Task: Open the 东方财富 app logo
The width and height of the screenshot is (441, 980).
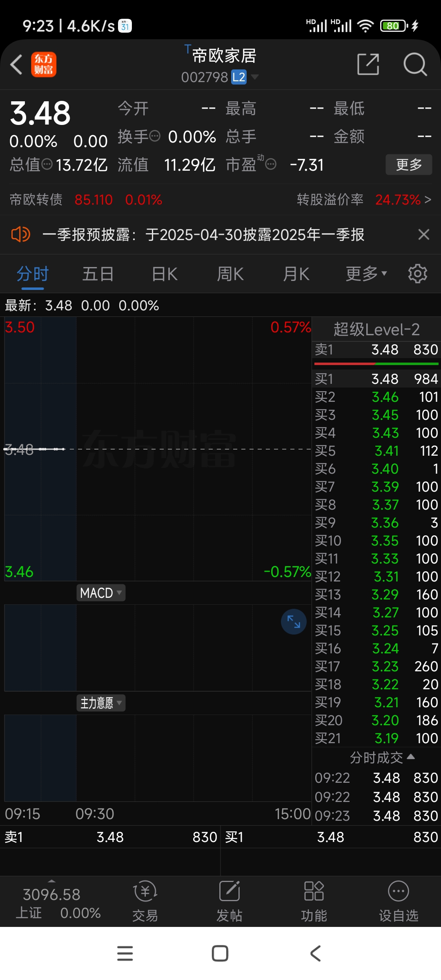Action: click(44, 65)
